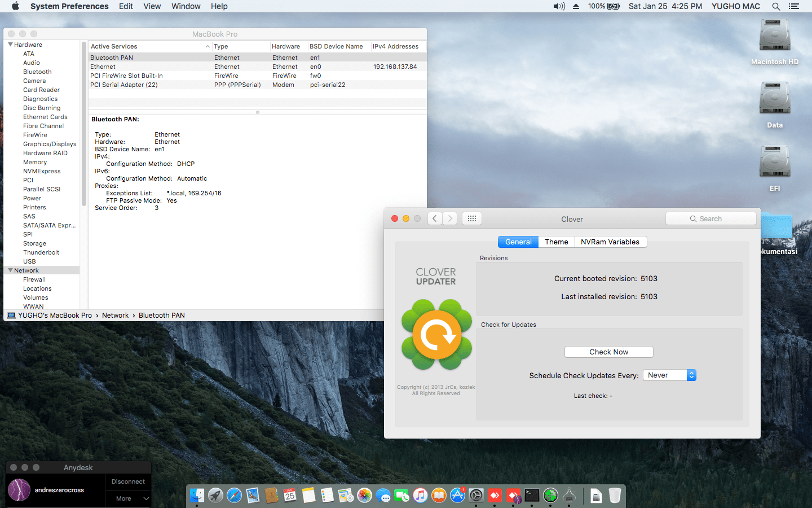Select PCI FireWire Slot Built-In row
Screen dimensions: 812x508
pyautogui.click(x=257, y=76)
